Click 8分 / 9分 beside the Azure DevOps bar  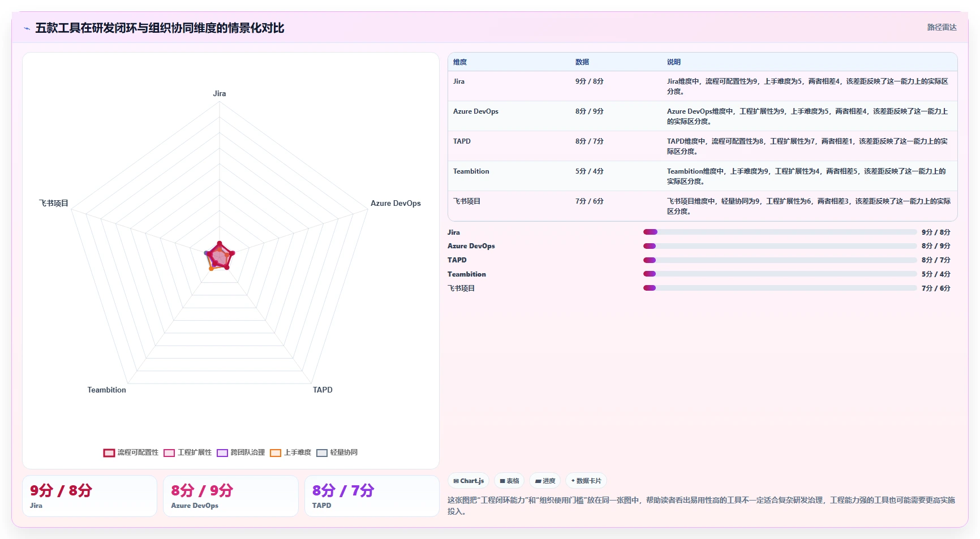click(936, 246)
